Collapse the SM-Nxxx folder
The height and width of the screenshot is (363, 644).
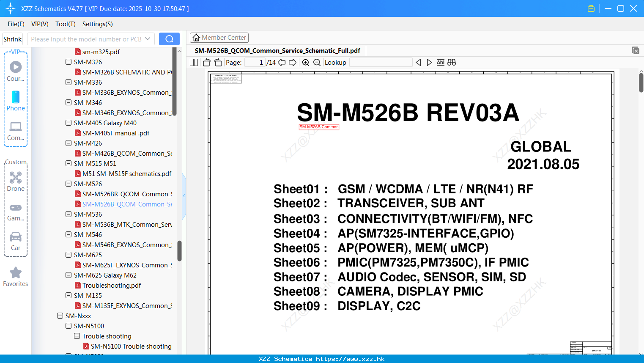(x=60, y=316)
